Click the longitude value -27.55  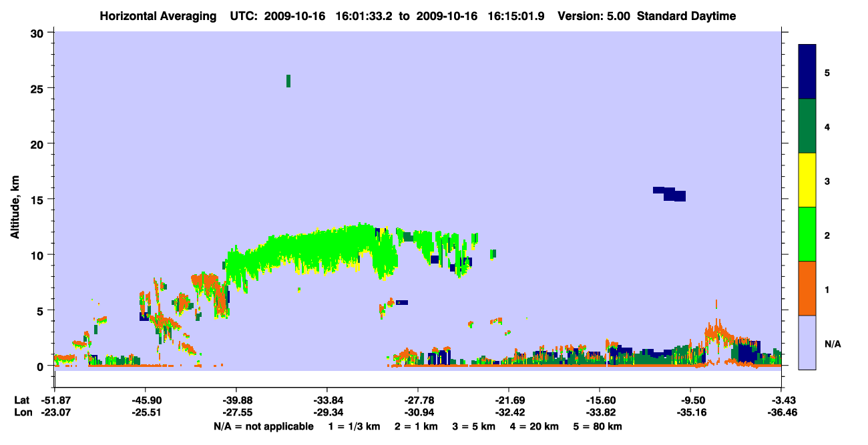pyautogui.click(x=236, y=412)
